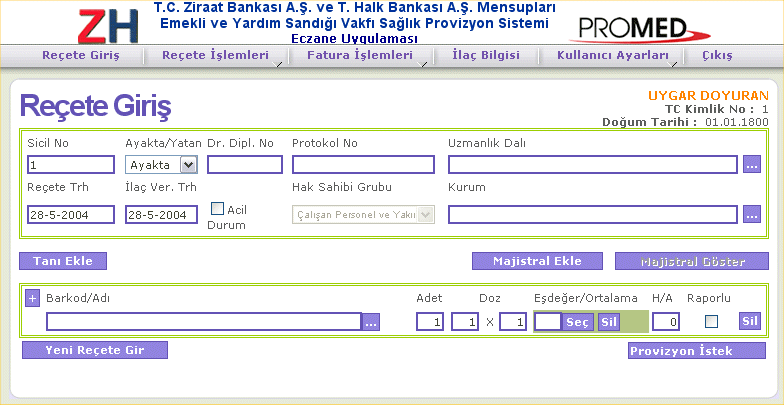This screenshot has height=405, width=784.
Task: Click the Tanı Ekle button
Action: point(63,261)
